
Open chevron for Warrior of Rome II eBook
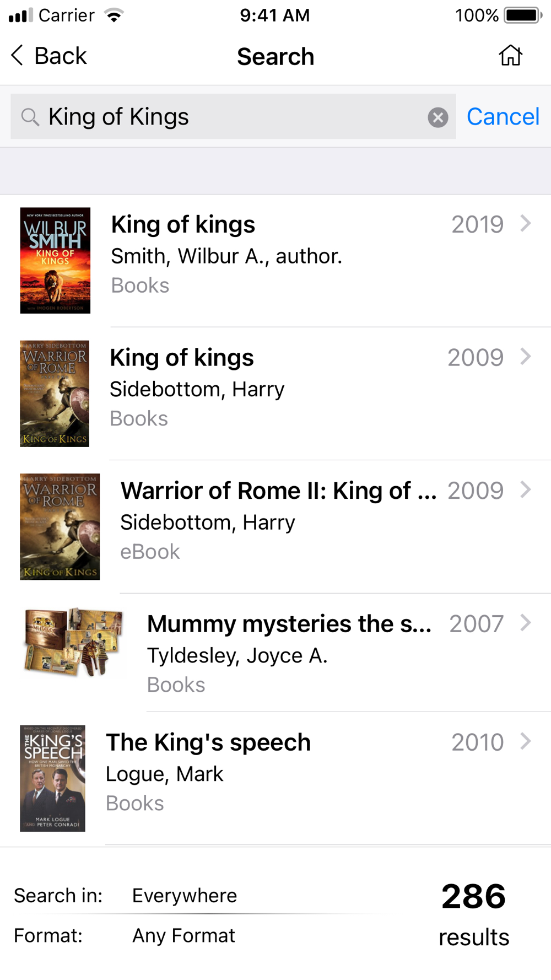tap(526, 489)
